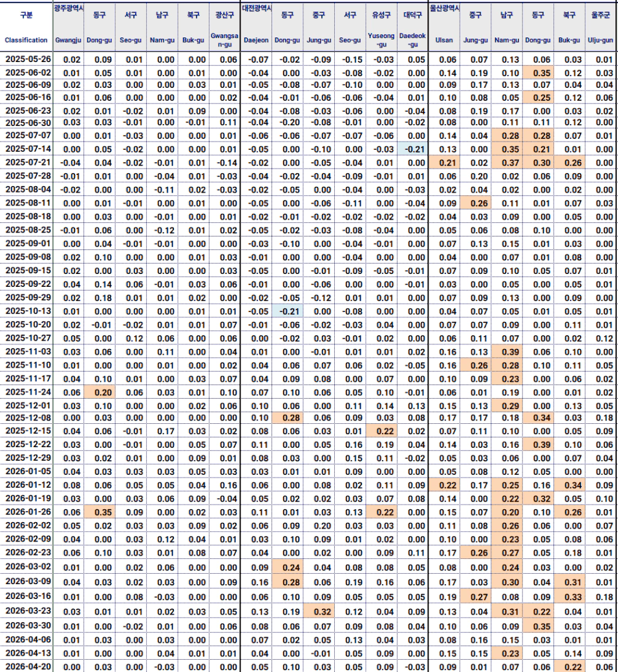Select highlighted 0.33 in the 2026-03-16 row

coord(569,596)
